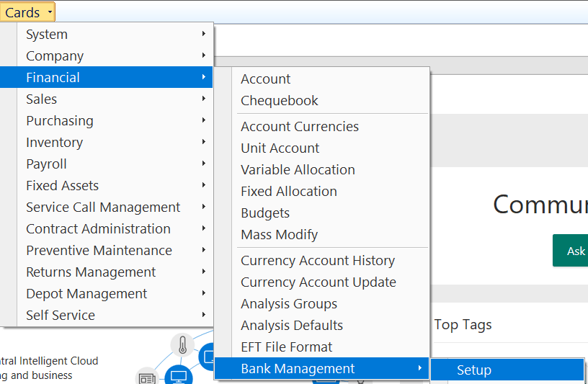Expand the Company submenu
The image size is (588, 384).
[x=55, y=56]
